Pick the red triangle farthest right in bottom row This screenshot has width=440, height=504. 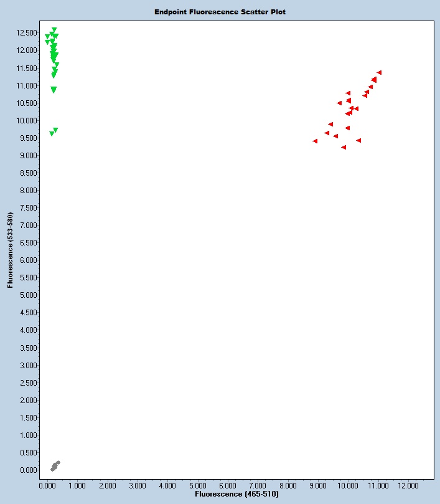click(358, 141)
